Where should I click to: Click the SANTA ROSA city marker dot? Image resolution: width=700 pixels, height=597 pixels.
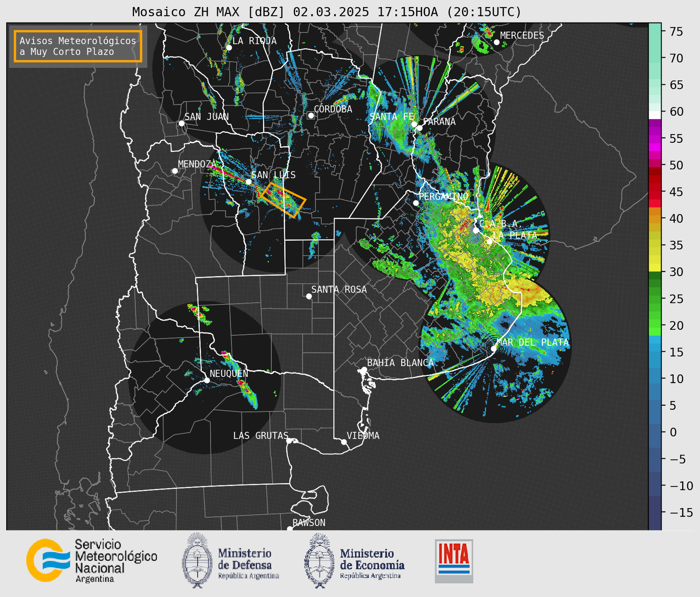tap(309, 296)
